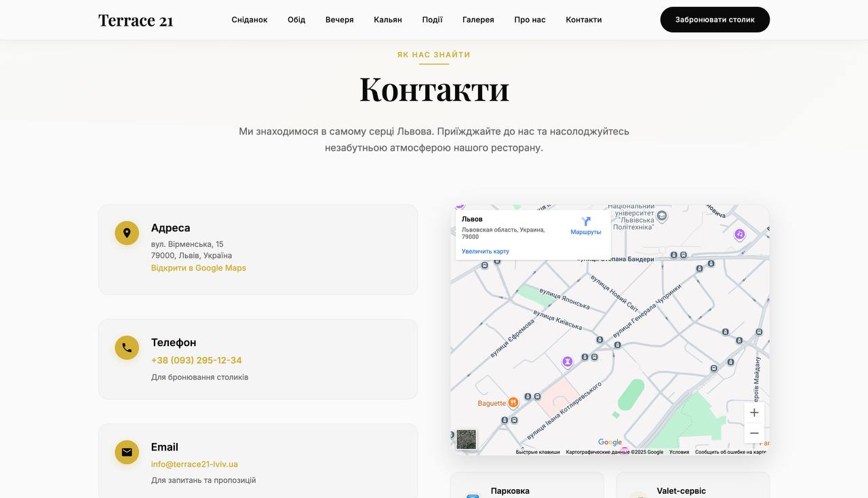The height and width of the screenshot is (498, 868).
Task: Click the Google logo on the map
Action: (x=610, y=442)
